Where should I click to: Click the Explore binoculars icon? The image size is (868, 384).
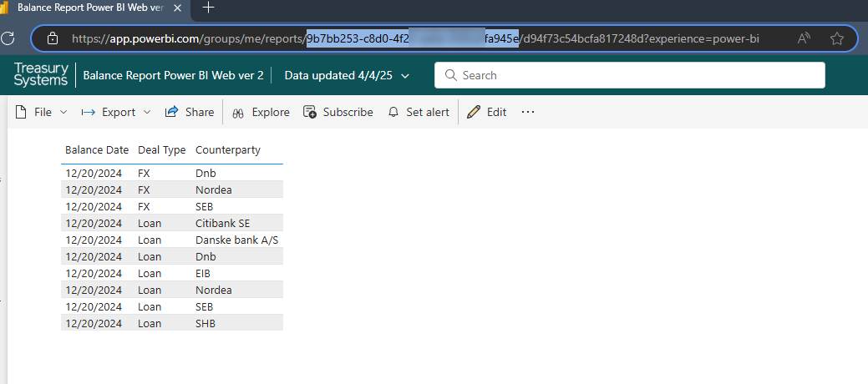(238, 113)
